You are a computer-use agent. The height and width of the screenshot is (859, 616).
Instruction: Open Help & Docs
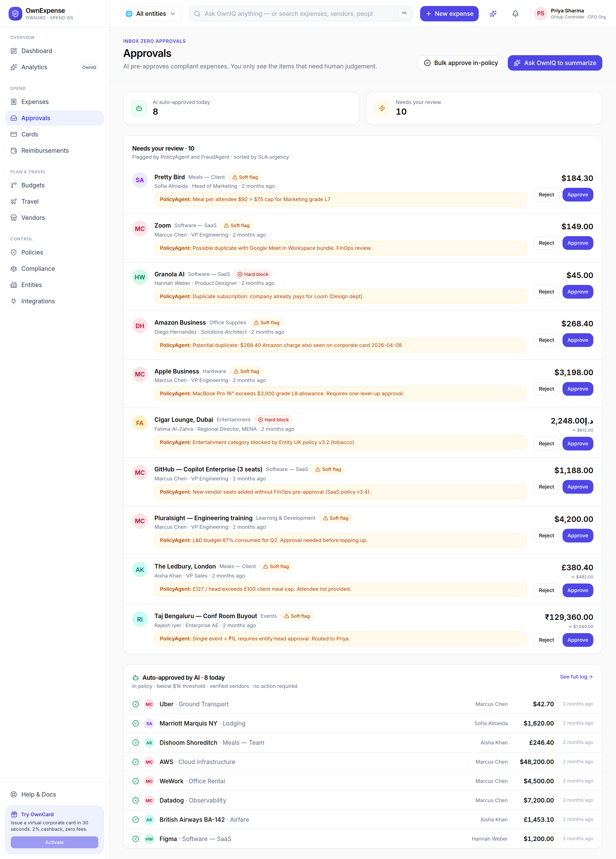coord(55,794)
